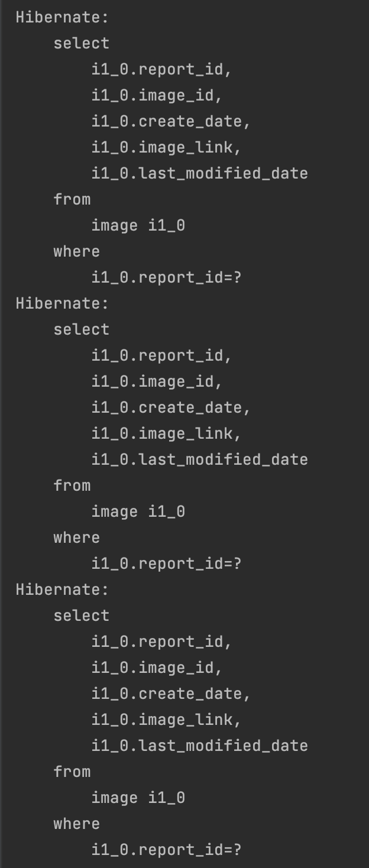The width and height of the screenshot is (369, 868).
Task: Click the second 'Hibernate:' log line
Action: (62, 303)
